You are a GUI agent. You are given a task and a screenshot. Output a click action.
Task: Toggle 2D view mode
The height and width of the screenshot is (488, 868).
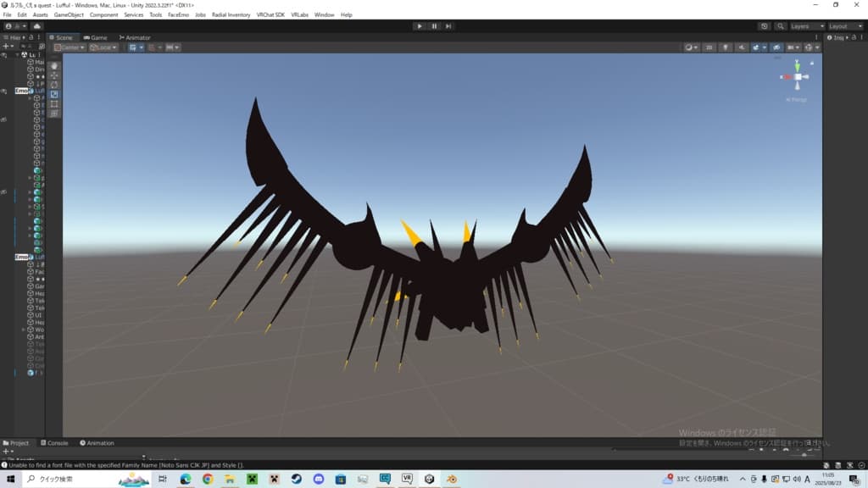(709, 47)
